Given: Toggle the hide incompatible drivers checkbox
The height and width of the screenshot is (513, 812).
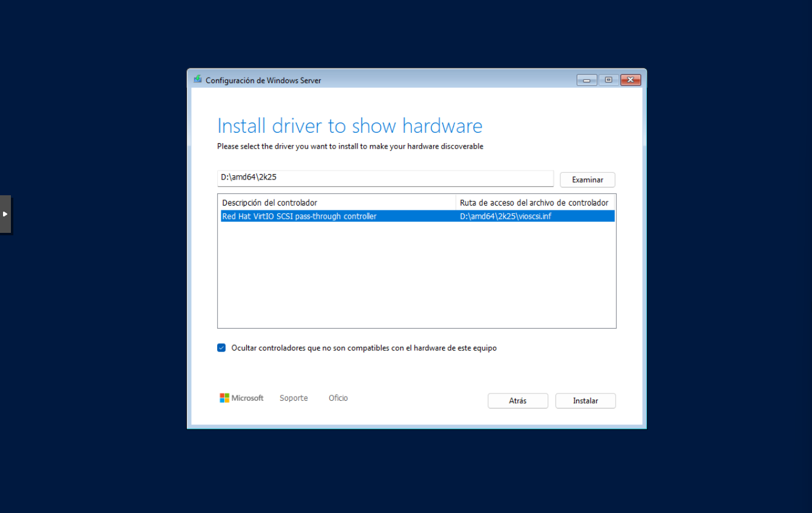Looking at the screenshot, I should pyautogui.click(x=221, y=348).
